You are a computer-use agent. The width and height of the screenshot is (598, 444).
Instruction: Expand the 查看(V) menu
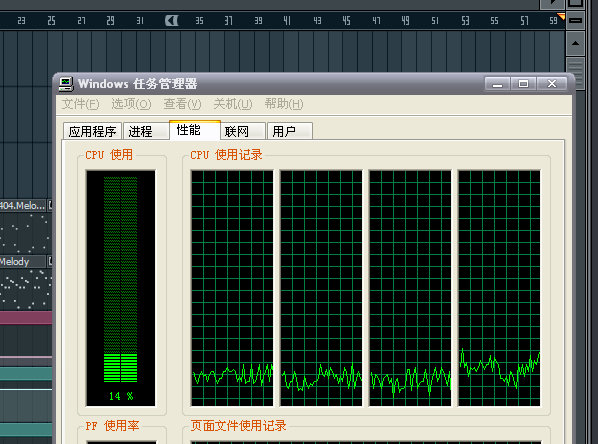coord(182,104)
